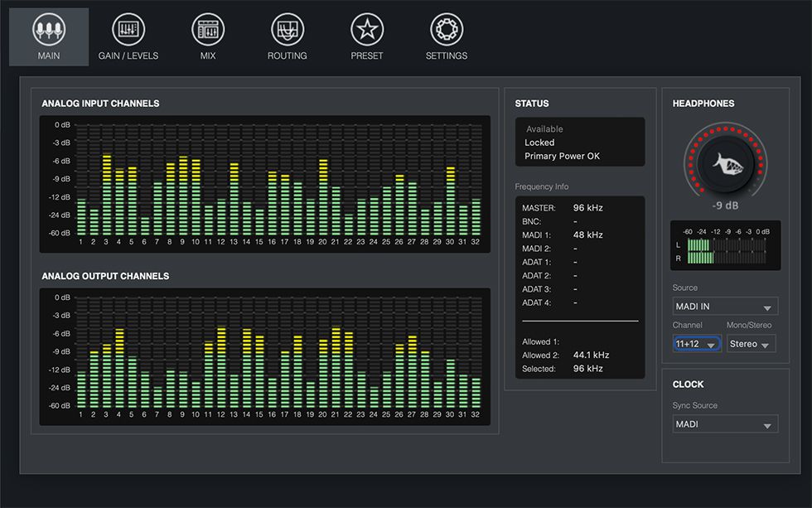812x508 pixels.
Task: Click the 'Sync Source' label
Action: 694,405
